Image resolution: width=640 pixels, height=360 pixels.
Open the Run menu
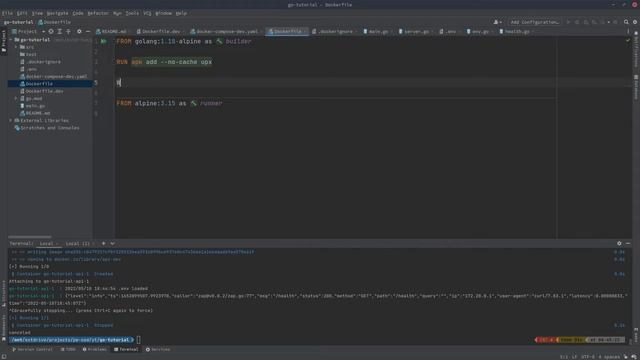click(x=117, y=13)
